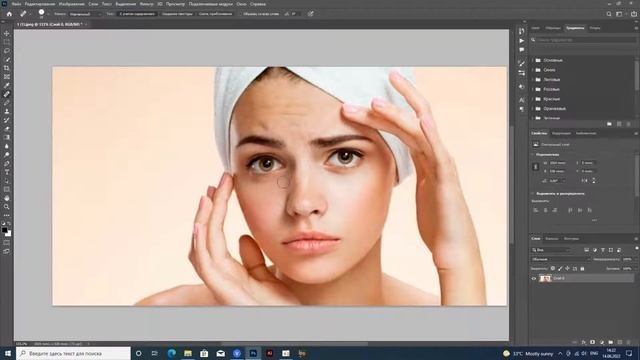Select the Brush tool in toolbar
Image resolution: width=640 pixels, height=360 pixels.
pos(7,102)
